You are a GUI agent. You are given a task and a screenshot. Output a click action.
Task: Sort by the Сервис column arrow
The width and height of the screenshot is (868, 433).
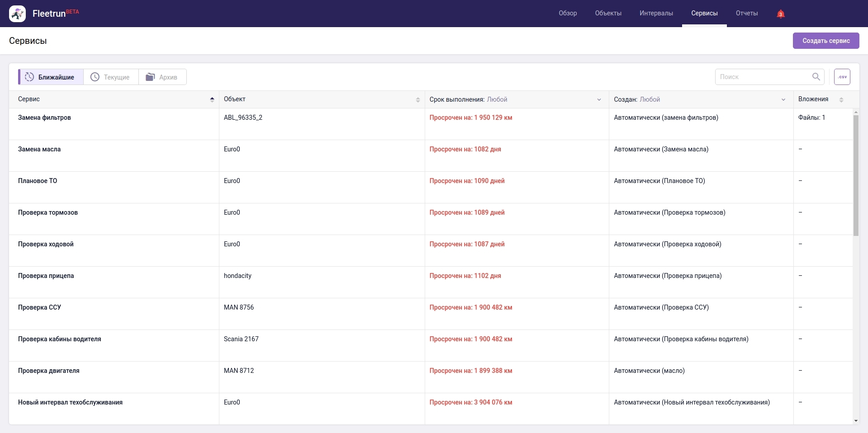coord(212,99)
